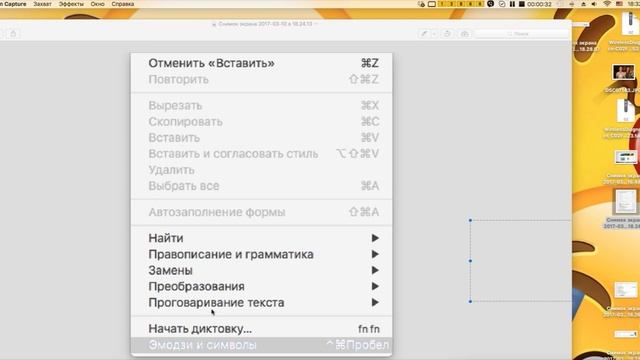Click the Поиск search field in Preview
This screenshot has width=640, height=360.
[521, 34]
